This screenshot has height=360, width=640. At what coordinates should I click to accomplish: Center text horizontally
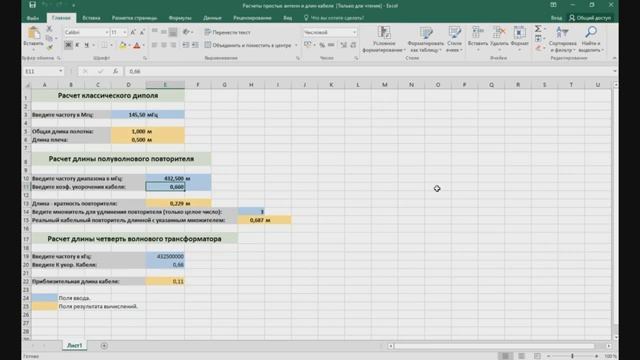click(x=164, y=45)
